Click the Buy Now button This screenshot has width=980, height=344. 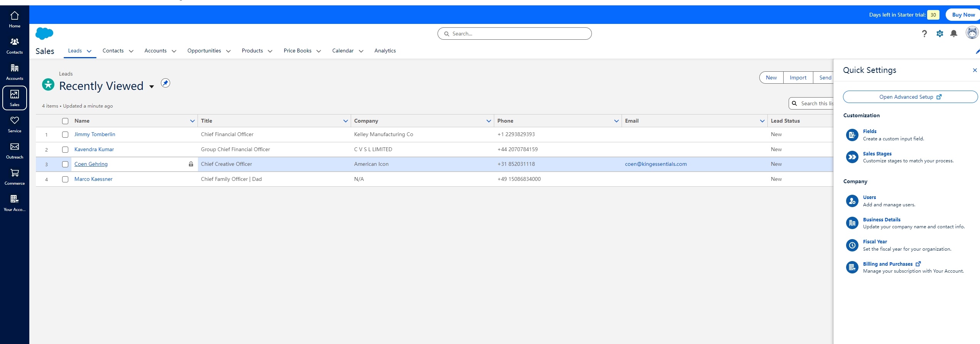coord(963,15)
